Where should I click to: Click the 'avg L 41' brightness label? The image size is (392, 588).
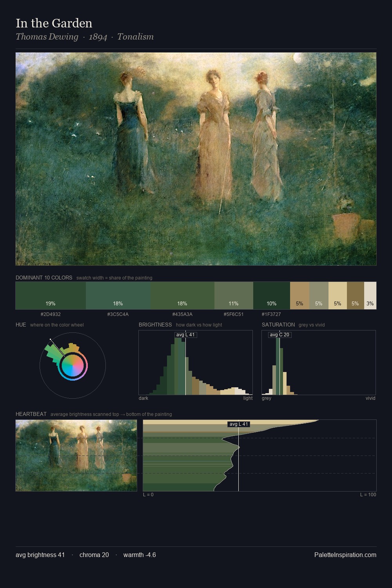186,335
